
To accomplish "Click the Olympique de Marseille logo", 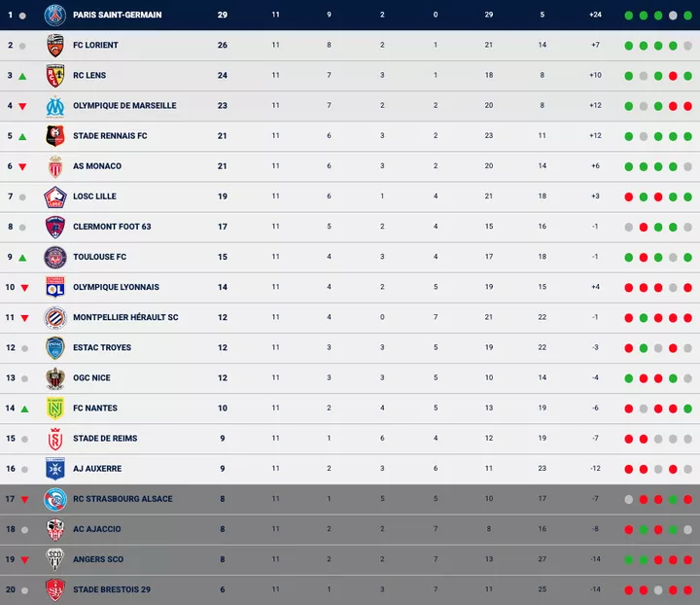I will coord(54,106).
